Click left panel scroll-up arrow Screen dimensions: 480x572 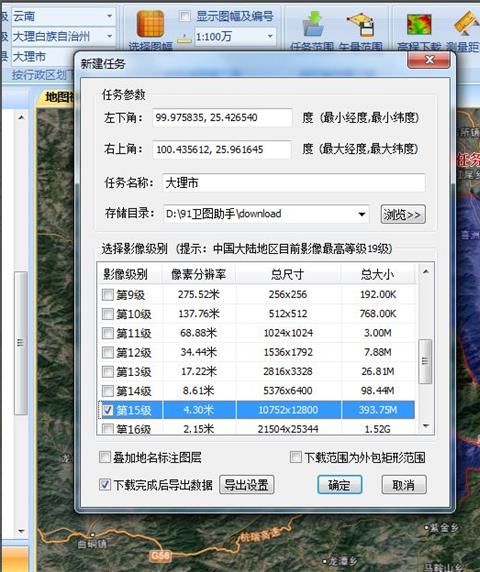pos(21,117)
